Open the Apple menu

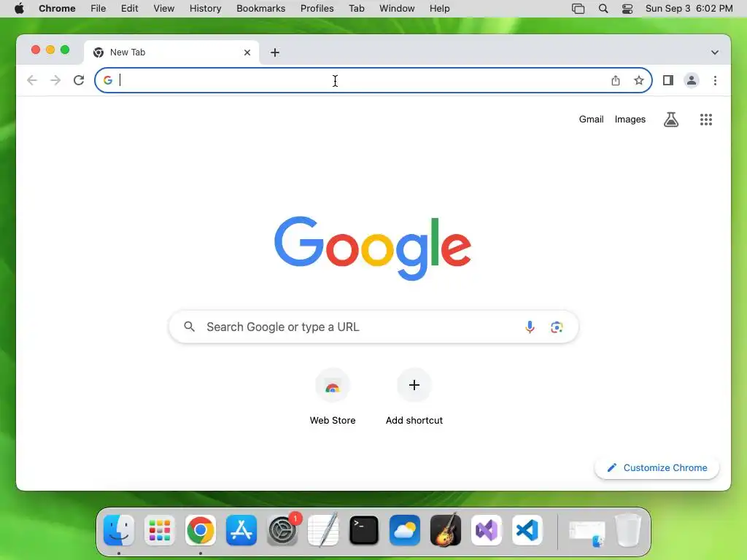[x=19, y=9]
